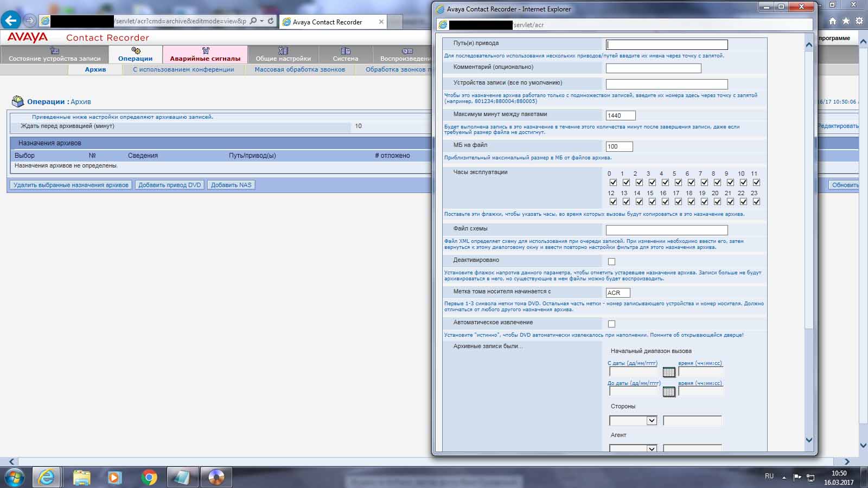Click the Добавить NAS button

point(231,185)
